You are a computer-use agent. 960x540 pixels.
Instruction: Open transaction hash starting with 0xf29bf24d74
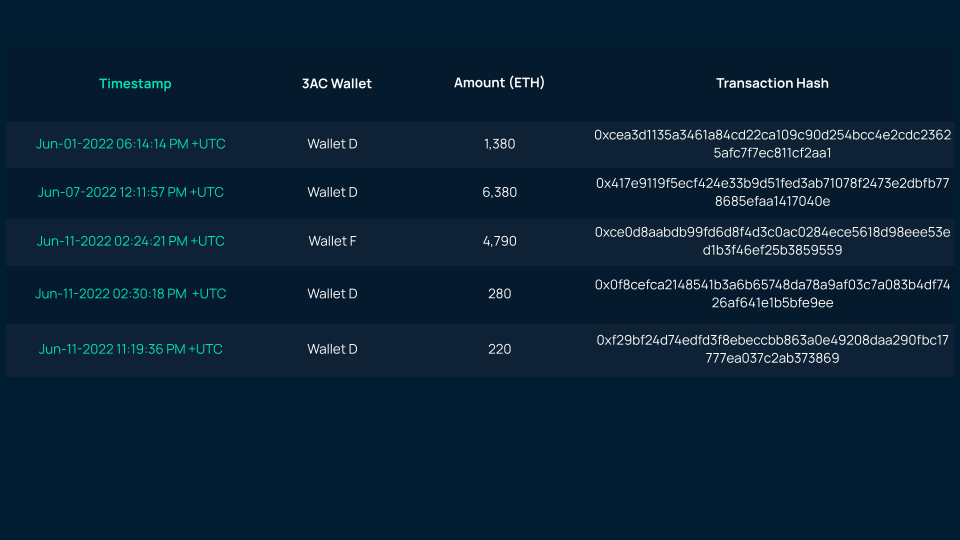(772, 349)
